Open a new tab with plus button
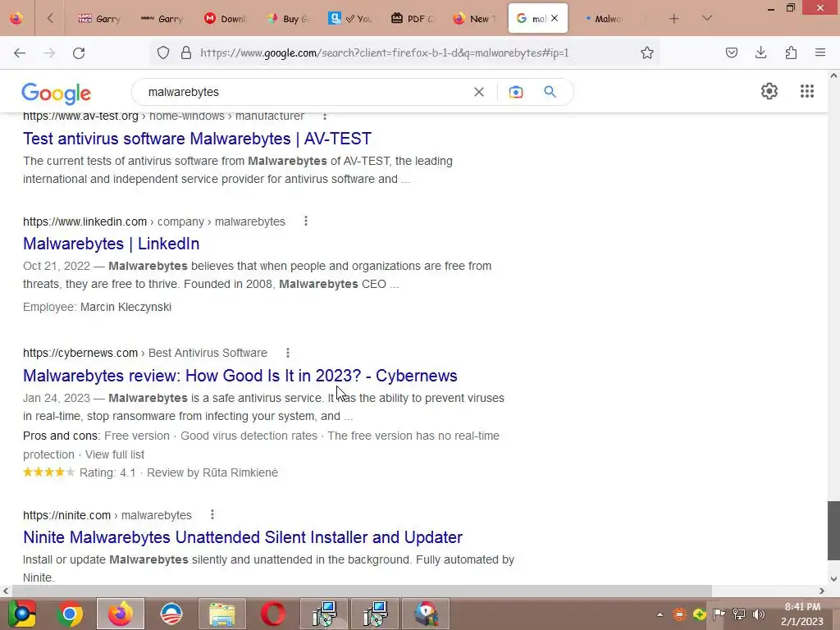 pyautogui.click(x=674, y=19)
